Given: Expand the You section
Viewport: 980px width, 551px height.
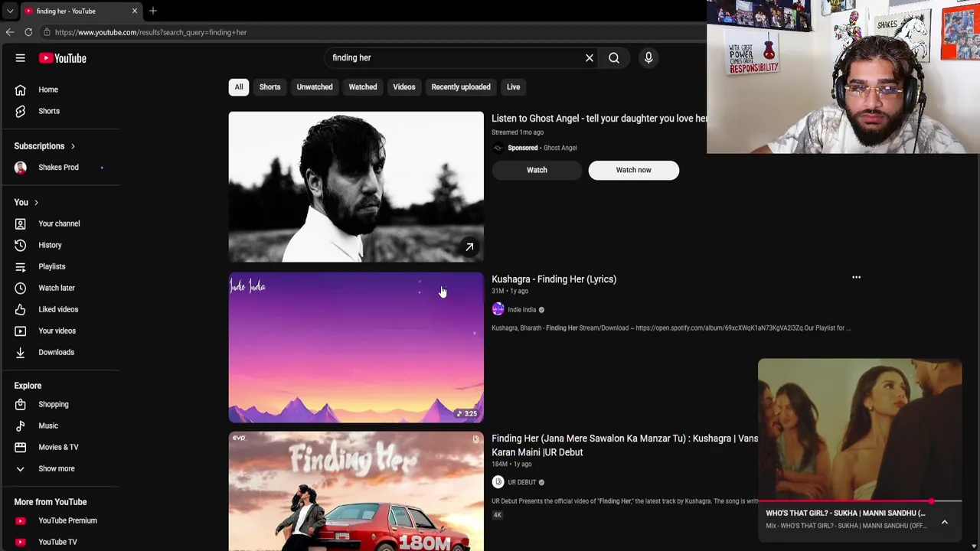Looking at the screenshot, I should click(x=26, y=202).
